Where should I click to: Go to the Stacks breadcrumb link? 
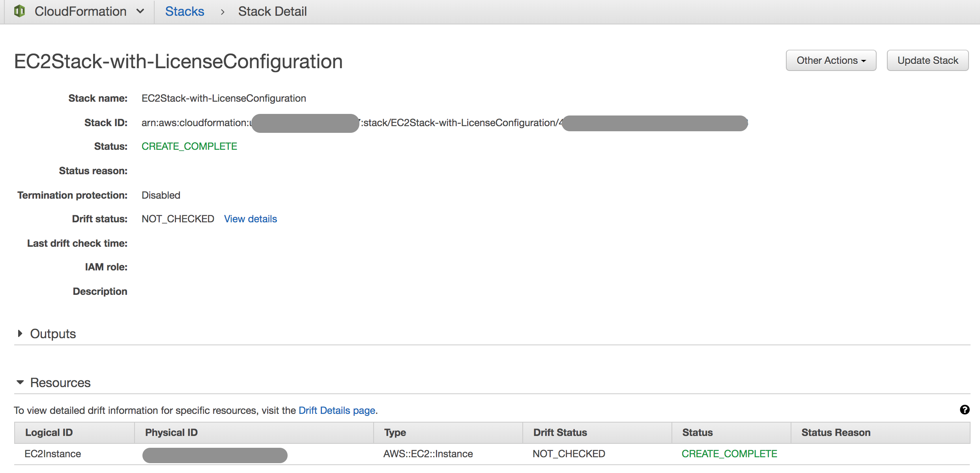click(x=184, y=11)
